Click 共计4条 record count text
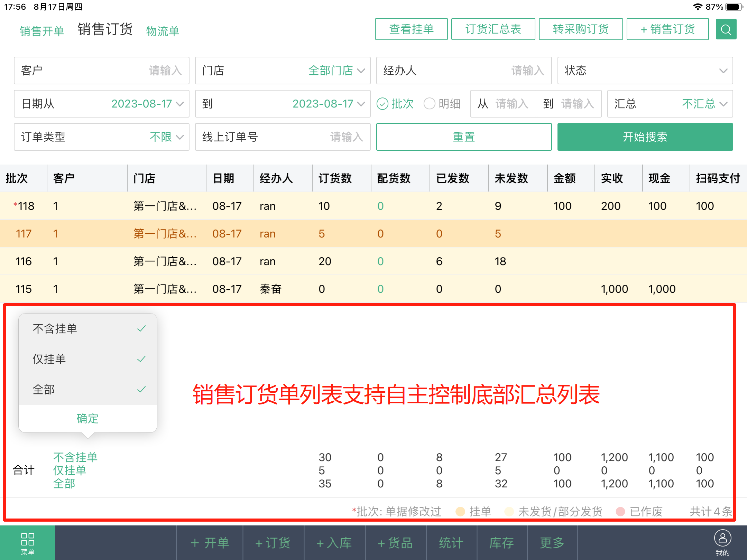Image resolution: width=747 pixels, height=560 pixels. coord(711,511)
